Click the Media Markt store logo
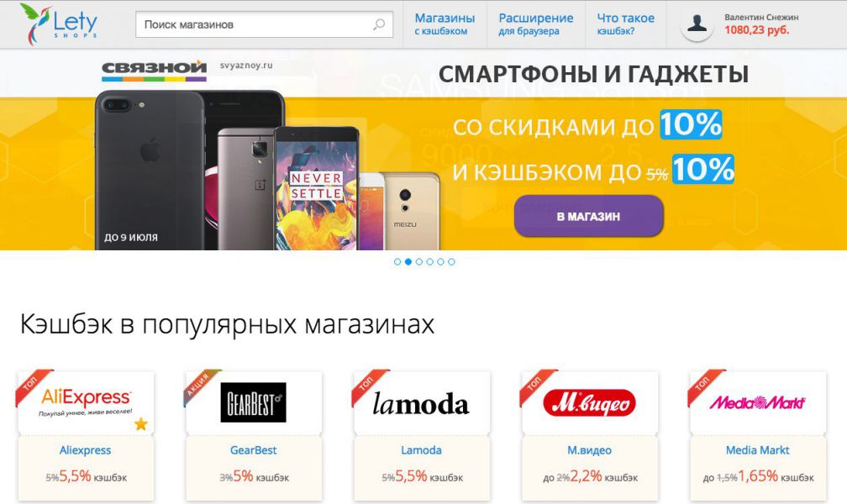The image size is (847, 504). (x=757, y=402)
